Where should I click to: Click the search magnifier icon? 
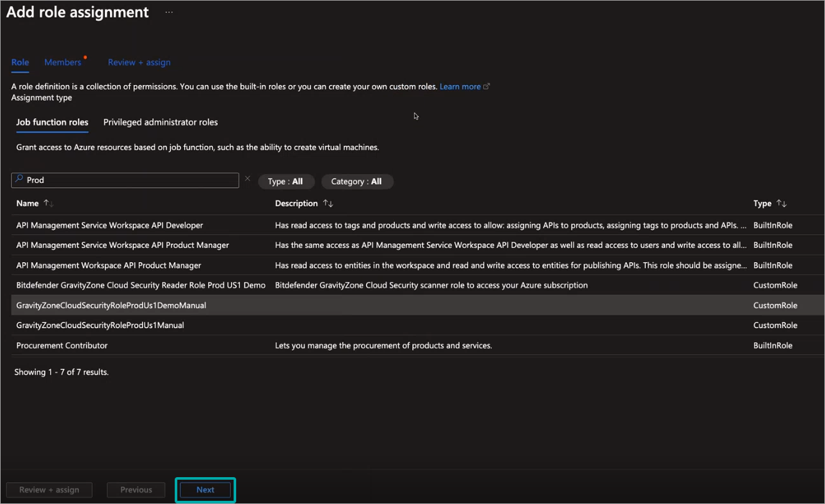click(x=19, y=180)
